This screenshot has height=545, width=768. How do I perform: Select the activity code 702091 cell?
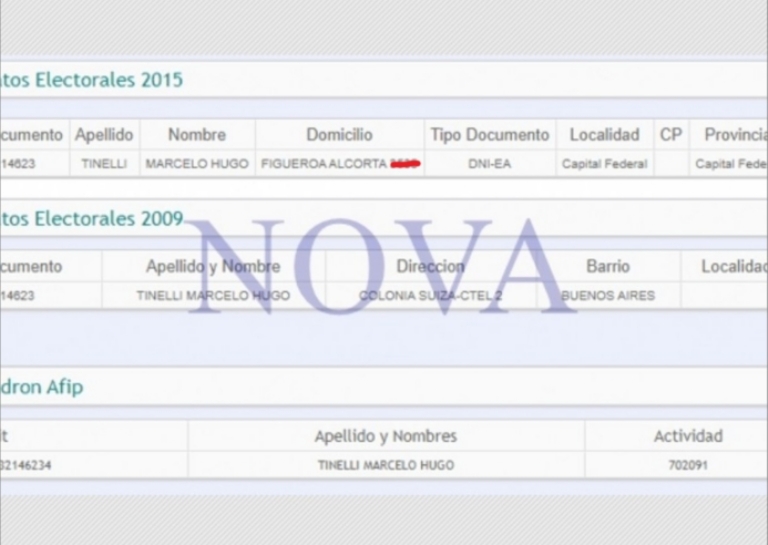688,465
